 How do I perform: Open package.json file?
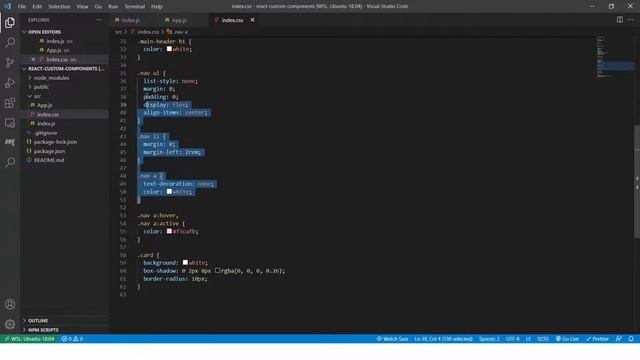pos(49,151)
